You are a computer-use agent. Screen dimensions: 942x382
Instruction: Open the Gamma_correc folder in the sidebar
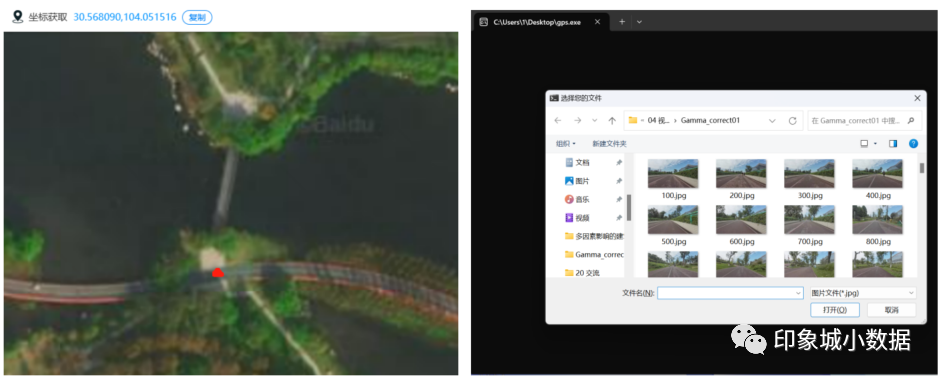tap(594, 255)
